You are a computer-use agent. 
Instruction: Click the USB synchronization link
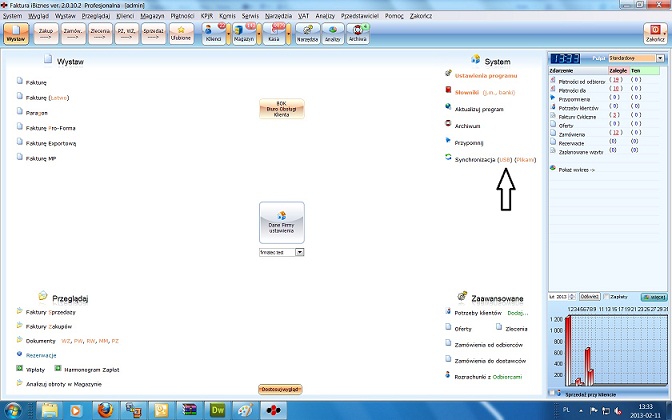[505, 160]
